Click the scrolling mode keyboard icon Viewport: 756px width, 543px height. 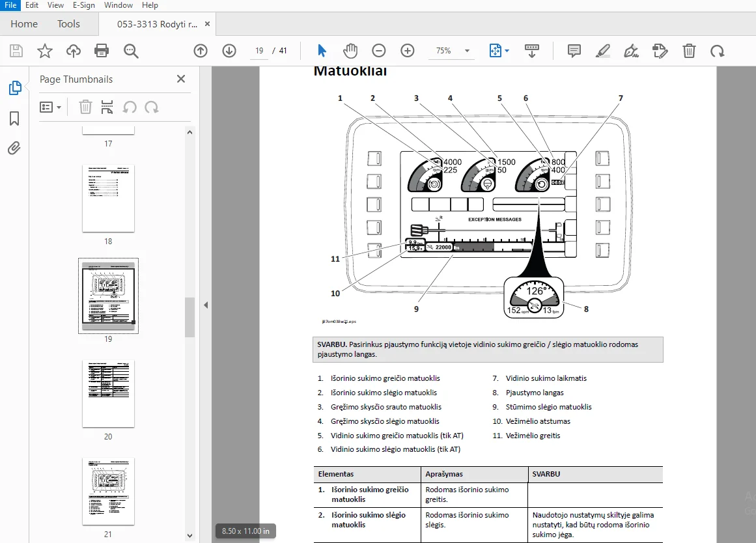[532, 51]
